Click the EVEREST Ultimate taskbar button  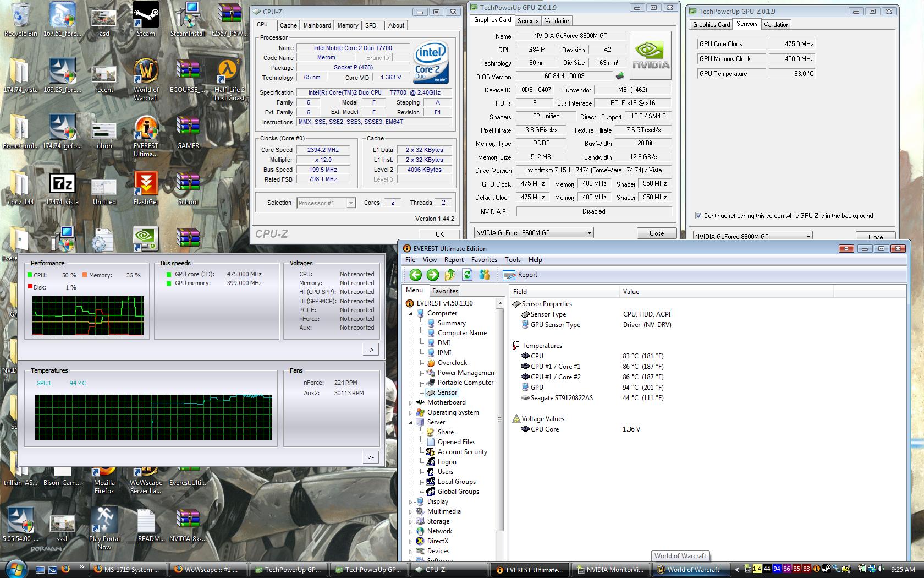tap(529, 570)
